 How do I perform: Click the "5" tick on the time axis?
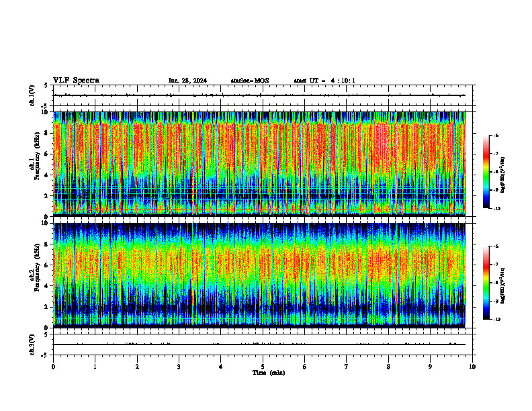(263, 367)
